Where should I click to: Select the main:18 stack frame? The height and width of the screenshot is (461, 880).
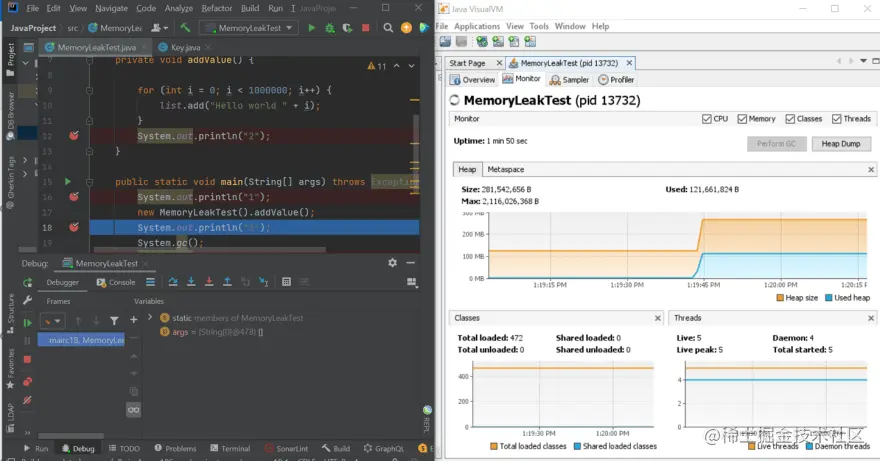[x=81, y=340]
